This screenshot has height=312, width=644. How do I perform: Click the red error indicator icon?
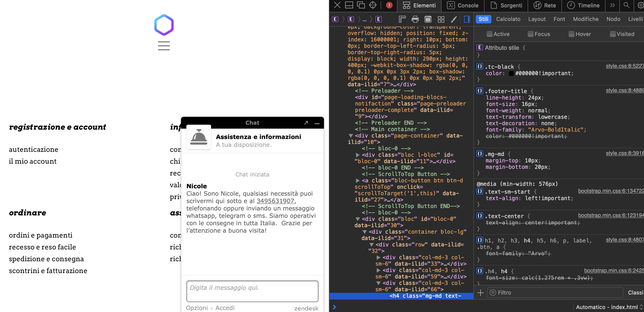(x=389, y=5)
